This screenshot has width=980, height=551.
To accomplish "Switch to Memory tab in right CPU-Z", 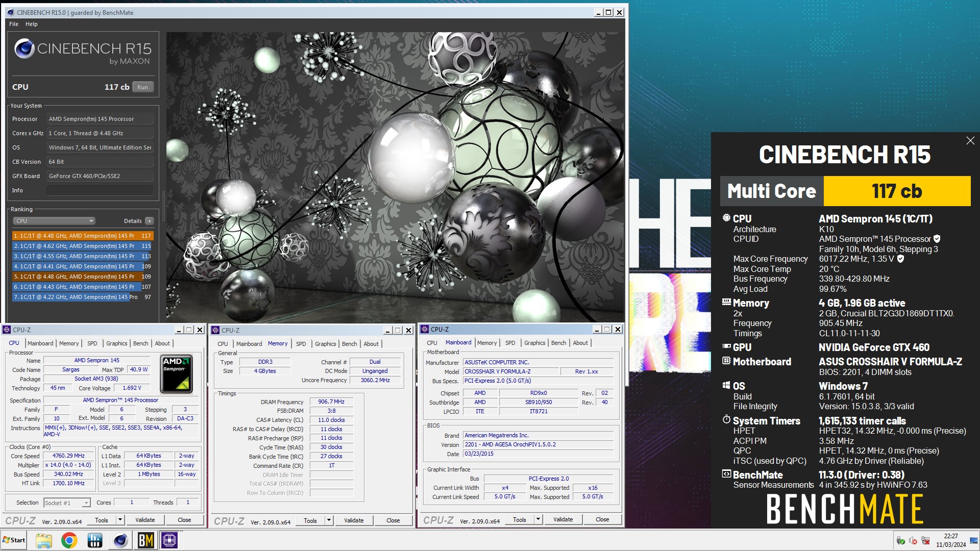I will 487,343.
